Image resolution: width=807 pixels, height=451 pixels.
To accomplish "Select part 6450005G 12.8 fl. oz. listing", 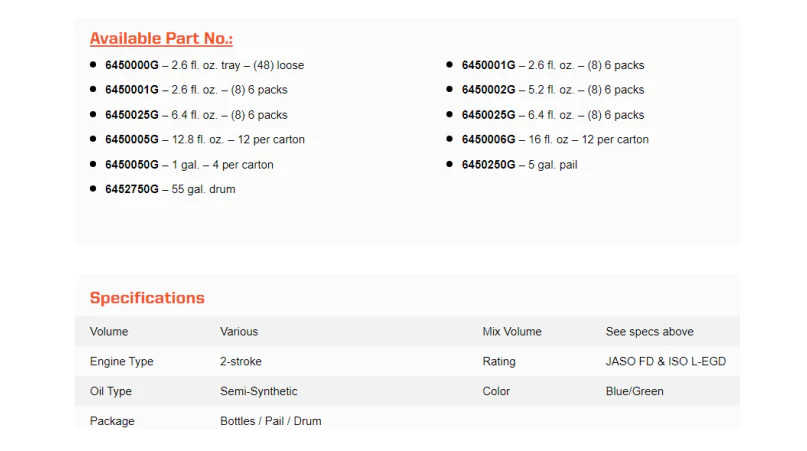I will (205, 140).
